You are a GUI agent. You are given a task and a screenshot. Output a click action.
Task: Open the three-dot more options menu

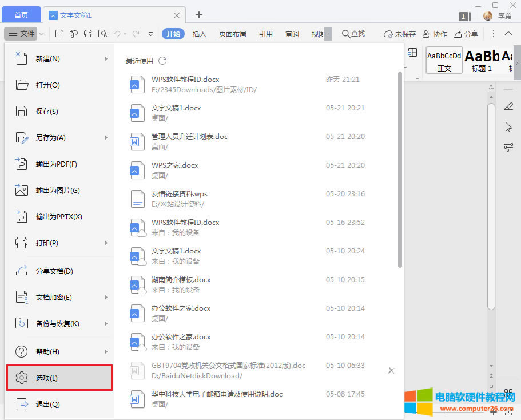pyautogui.click(x=494, y=34)
